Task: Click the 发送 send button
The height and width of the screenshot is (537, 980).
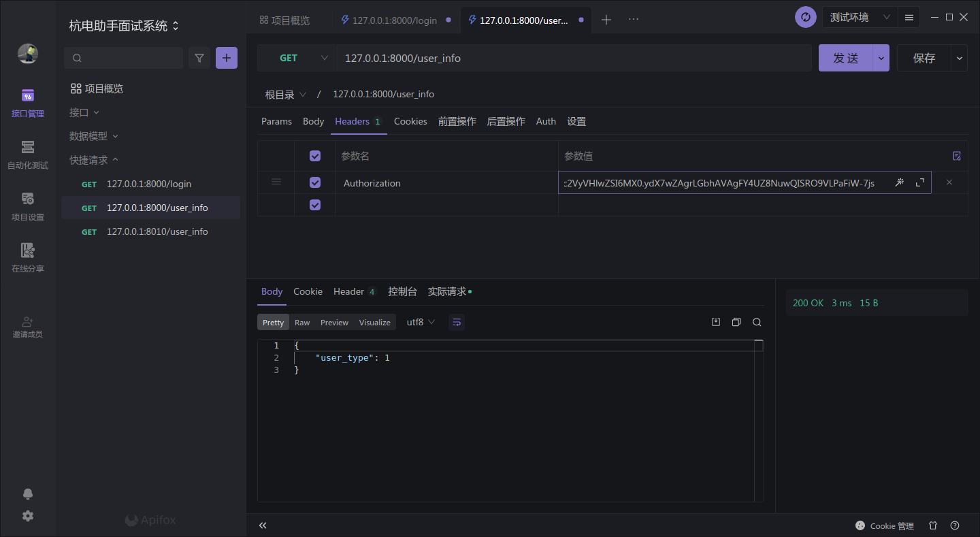Action: [x=846, y=58]
